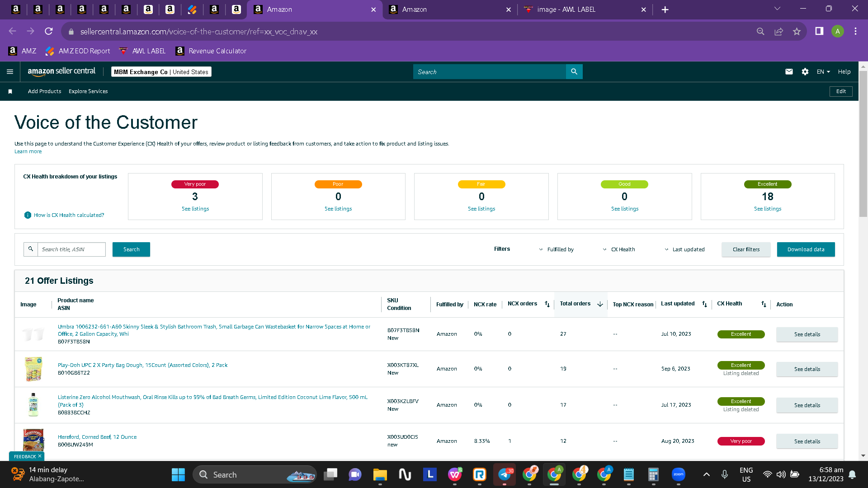Open the Explore Services menu item
This screenshot has width=868, height=488.
pyautogui.click(x=88, y=91)
